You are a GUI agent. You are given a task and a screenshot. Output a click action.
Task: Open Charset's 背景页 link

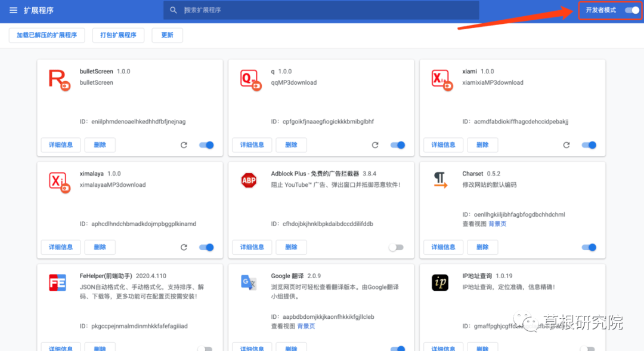497,224
